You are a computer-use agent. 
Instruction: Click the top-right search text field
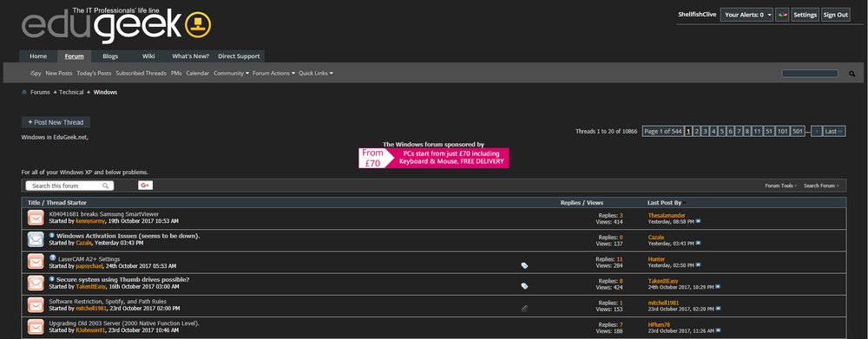tap(810, 74)
